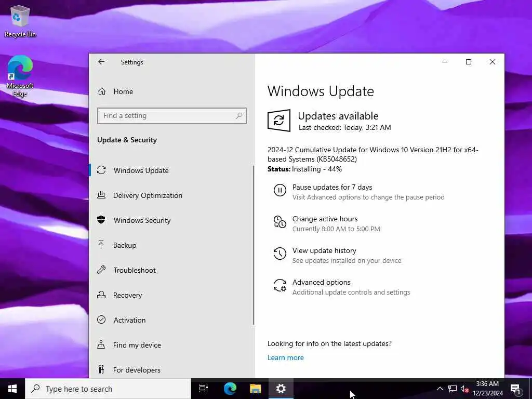Go back using the Settings back arrow

(x=101, y=62)
